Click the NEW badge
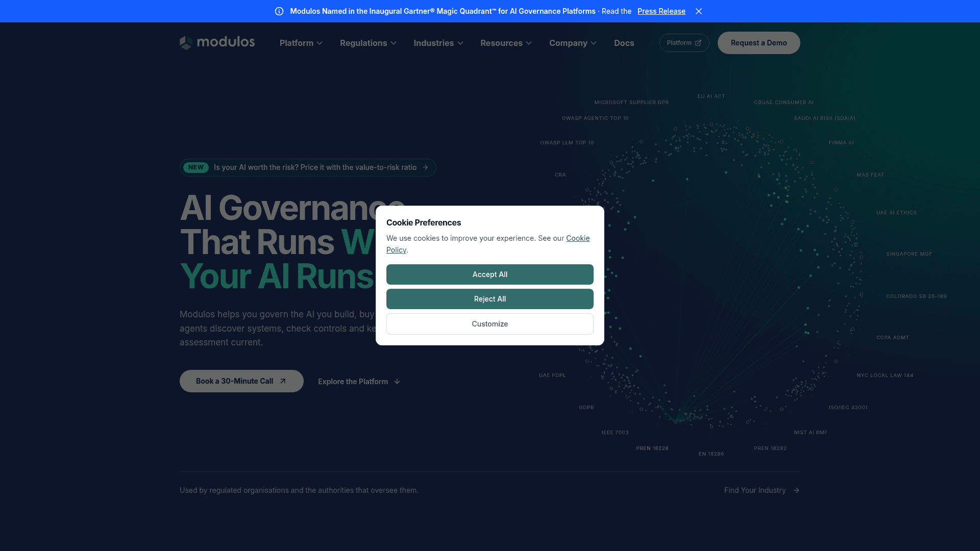 coord(196,167)
